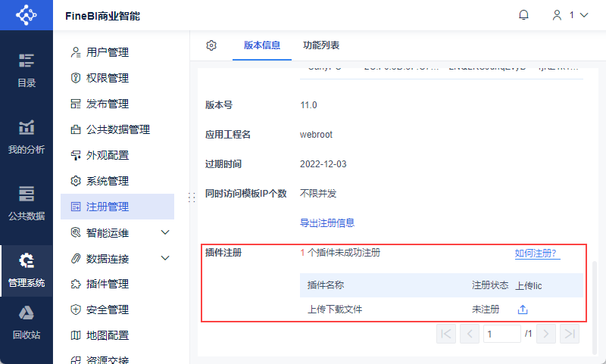Expand the 数据连接 submenu chevron
This screenshot has width=606, height=364.
pyautogui.click(x=165, y=258)
